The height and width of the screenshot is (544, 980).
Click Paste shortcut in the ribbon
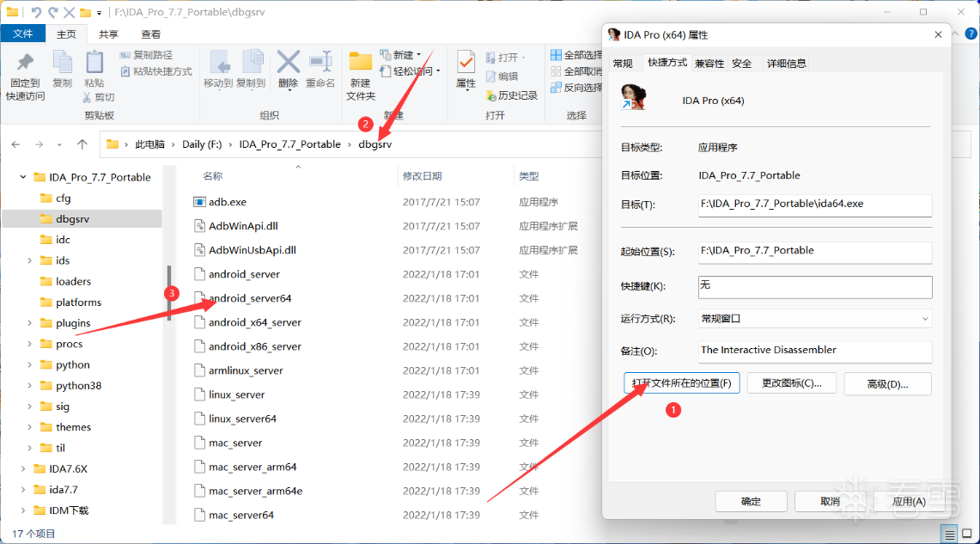coord(155,71)
